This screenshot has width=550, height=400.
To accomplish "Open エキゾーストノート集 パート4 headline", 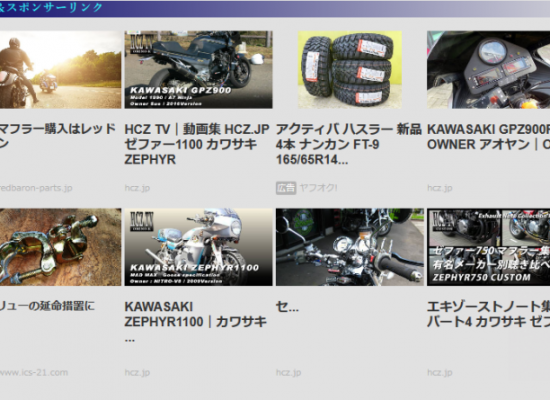I will (488, 314).
